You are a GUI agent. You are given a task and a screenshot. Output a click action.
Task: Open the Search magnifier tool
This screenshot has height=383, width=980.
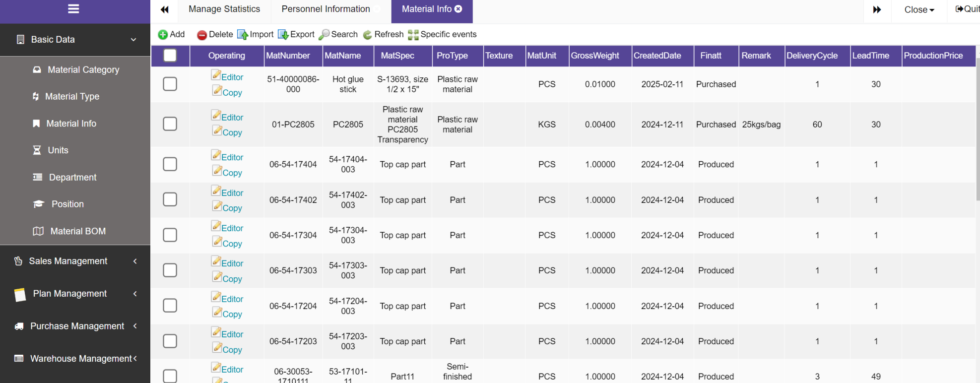324,35
